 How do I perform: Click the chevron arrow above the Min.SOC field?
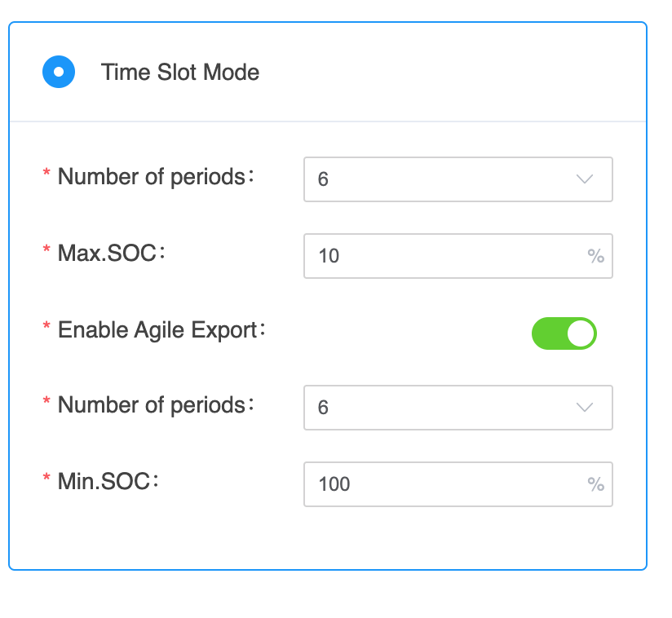click(x=584, y=408)
